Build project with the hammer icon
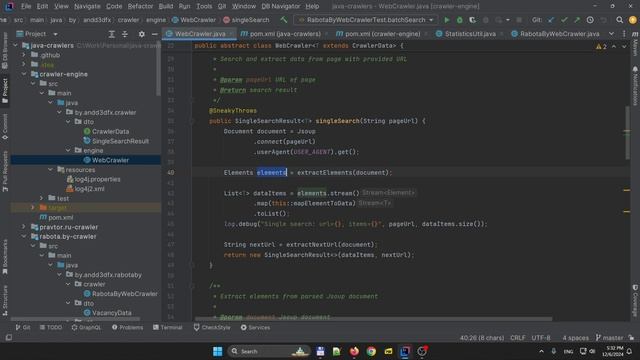The height and width of the screenshot is (360, 640). [x=284, y=20]
